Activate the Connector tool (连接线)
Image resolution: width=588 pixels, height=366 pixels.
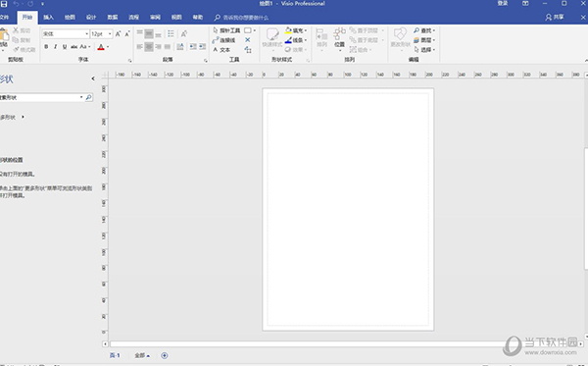click(223, 40)
